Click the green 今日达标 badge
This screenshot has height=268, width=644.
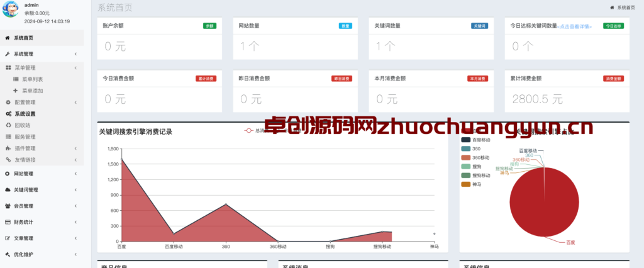coord(614,26)
